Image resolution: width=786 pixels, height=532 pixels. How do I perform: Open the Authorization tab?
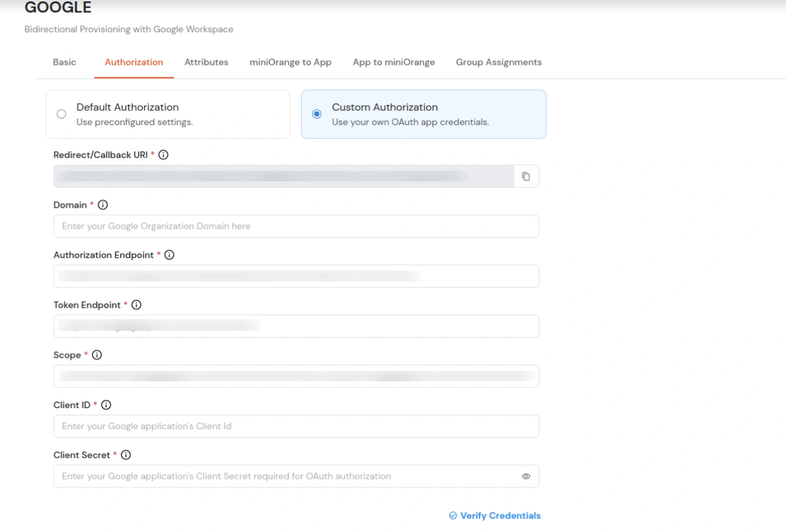pos(134,62)
